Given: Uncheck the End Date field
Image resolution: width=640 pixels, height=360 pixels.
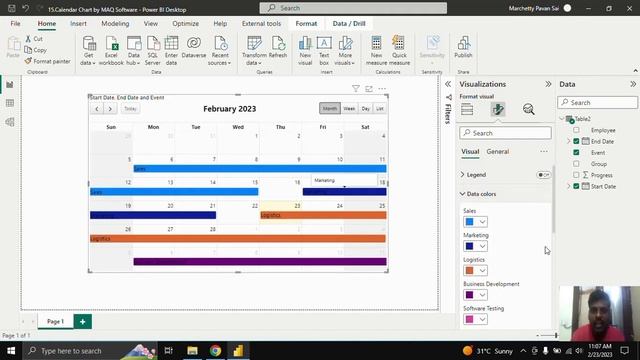Looking at the screenshot, I should click(576, 141).
